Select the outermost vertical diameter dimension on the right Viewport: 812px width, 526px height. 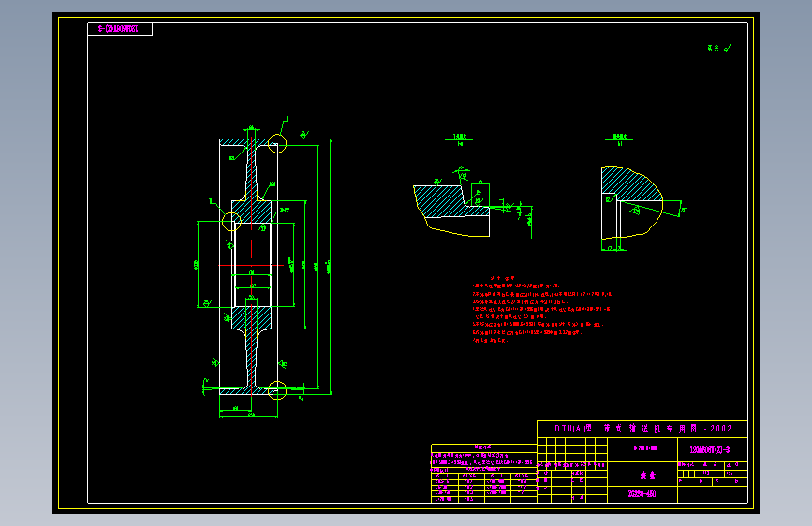coord(330,267)
